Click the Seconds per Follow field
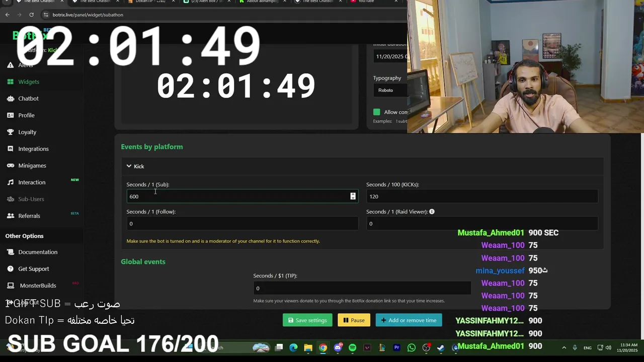The image size is (644, 362). pos(242,224)
